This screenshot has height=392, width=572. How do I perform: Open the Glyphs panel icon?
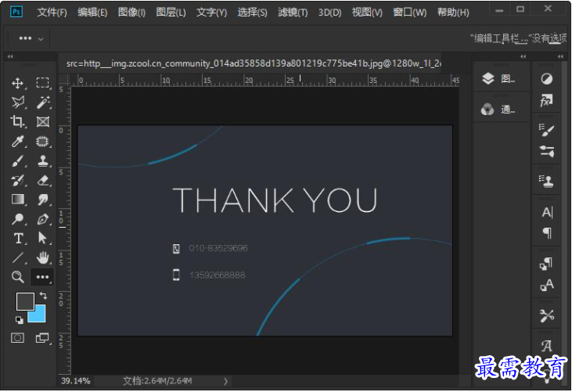[x=546, y=345]
